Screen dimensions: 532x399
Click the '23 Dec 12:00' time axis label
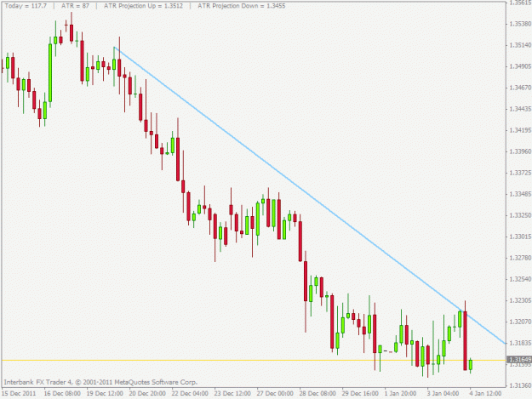[232, 394]
